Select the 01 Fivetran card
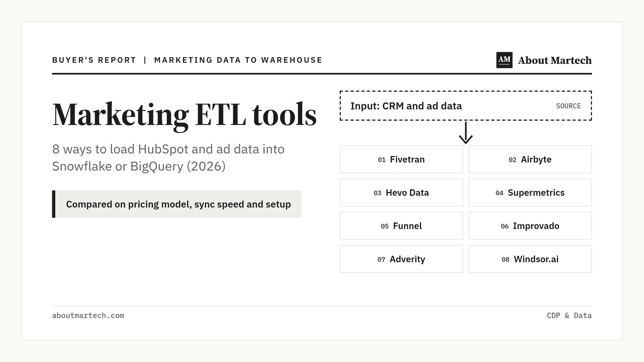644x362 pixels. click(401, 159)
